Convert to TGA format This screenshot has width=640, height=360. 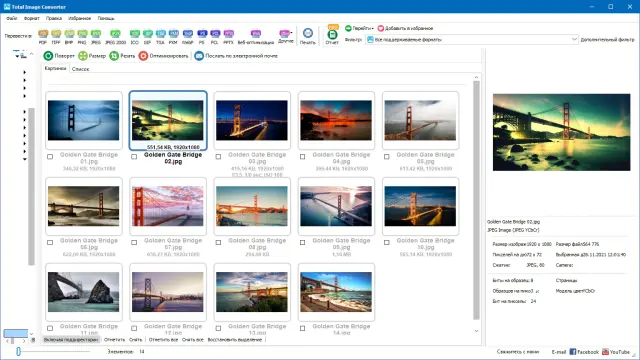pyautogui.click(x=160, y=36)
